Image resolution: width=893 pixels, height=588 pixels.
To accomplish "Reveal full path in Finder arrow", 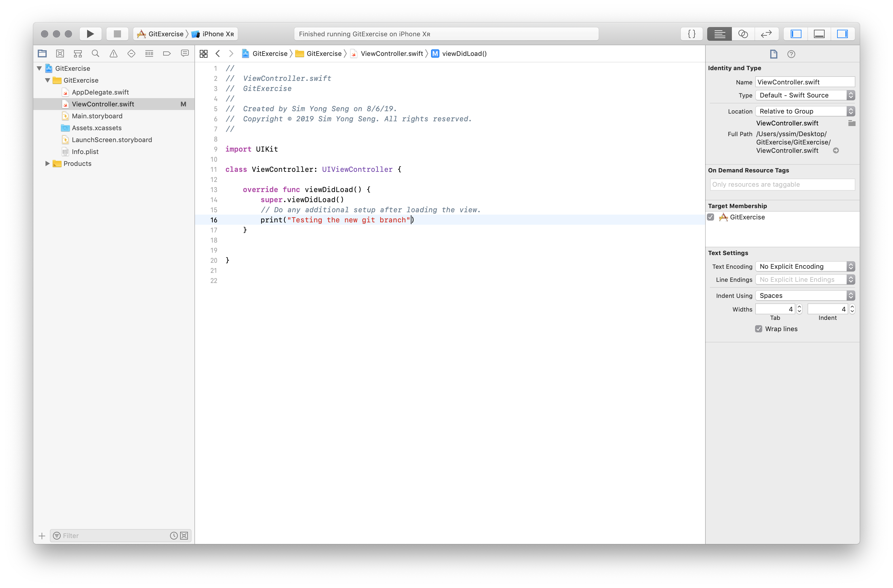I will (x=836, y=150).
